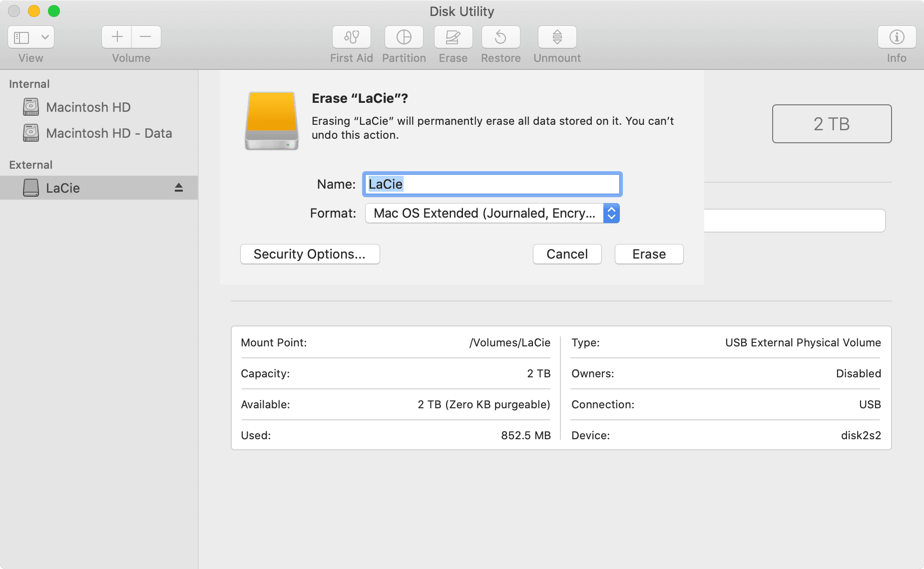Screen dimensions: 924x569
Task: Click the 2 TB capacity box
Action: 832,124
